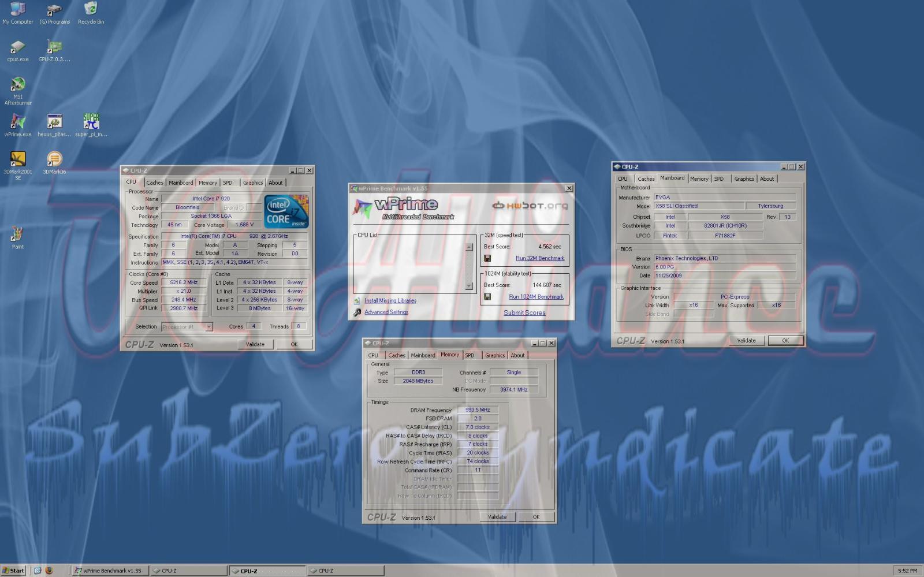Select the Paint desktop icon
Screen dimensions: 924x577
[18, 238]
